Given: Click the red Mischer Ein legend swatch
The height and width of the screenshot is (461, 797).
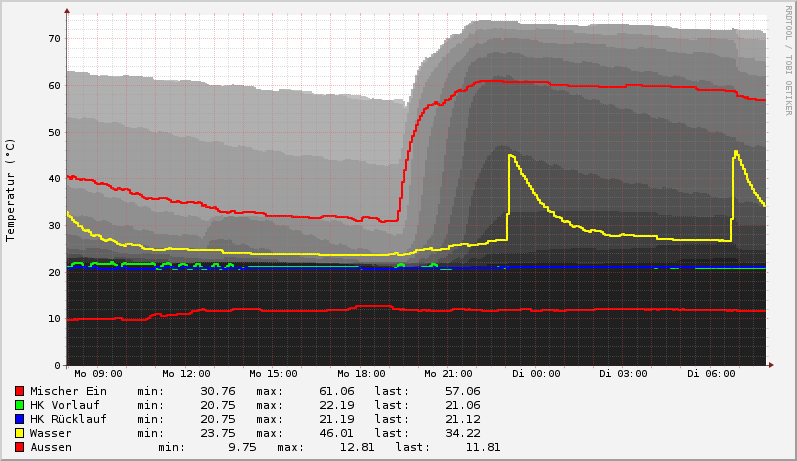Looking at the screenshot, I should click(x=19, y=391).
